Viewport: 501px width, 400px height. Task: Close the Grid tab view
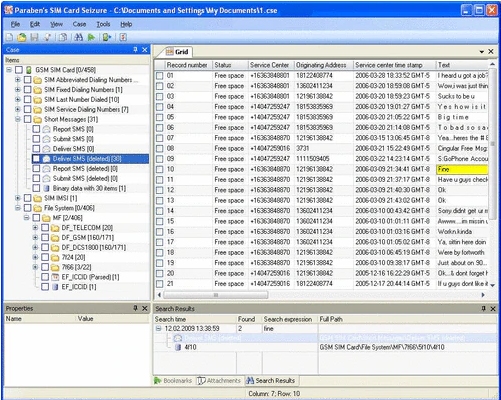click(491, 51)
